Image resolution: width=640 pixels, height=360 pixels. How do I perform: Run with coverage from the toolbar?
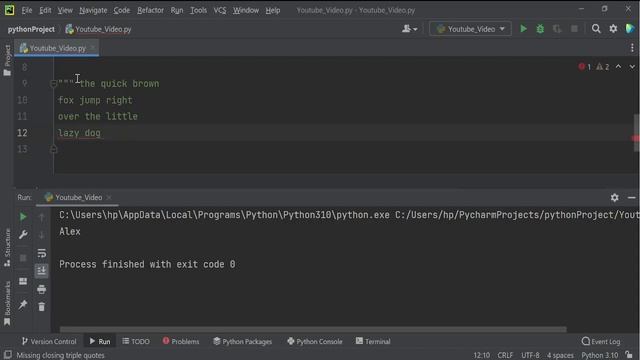coord(557,29)
